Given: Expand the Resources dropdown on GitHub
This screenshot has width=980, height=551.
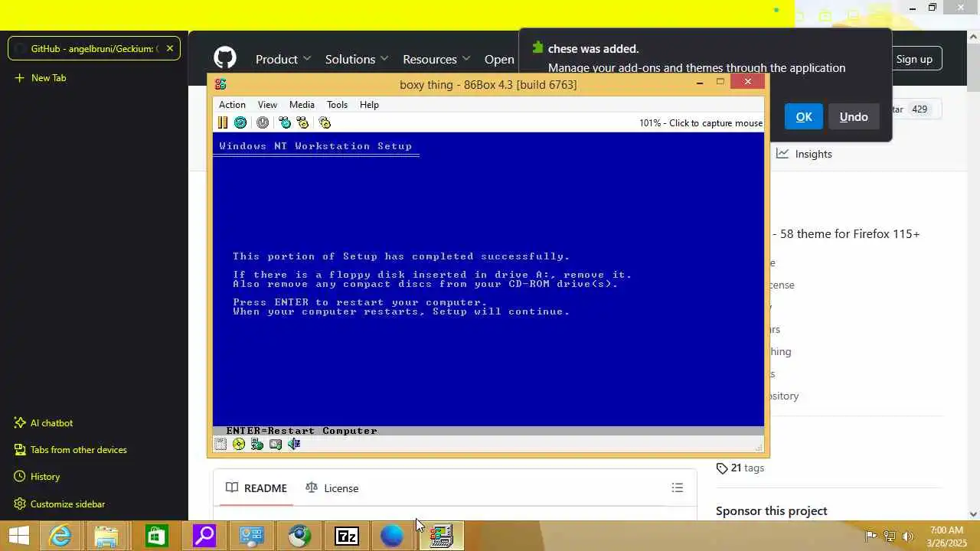Looking at the screenshot, I should 436,59.
